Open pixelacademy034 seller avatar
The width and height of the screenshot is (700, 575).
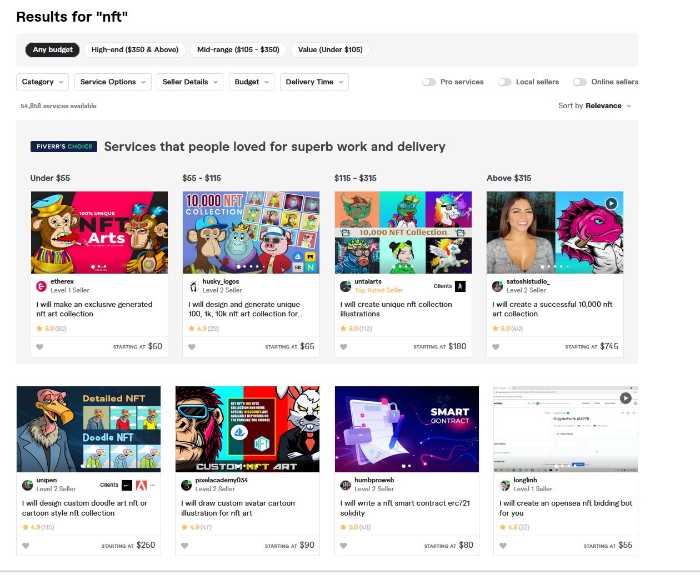pos(187,485)
